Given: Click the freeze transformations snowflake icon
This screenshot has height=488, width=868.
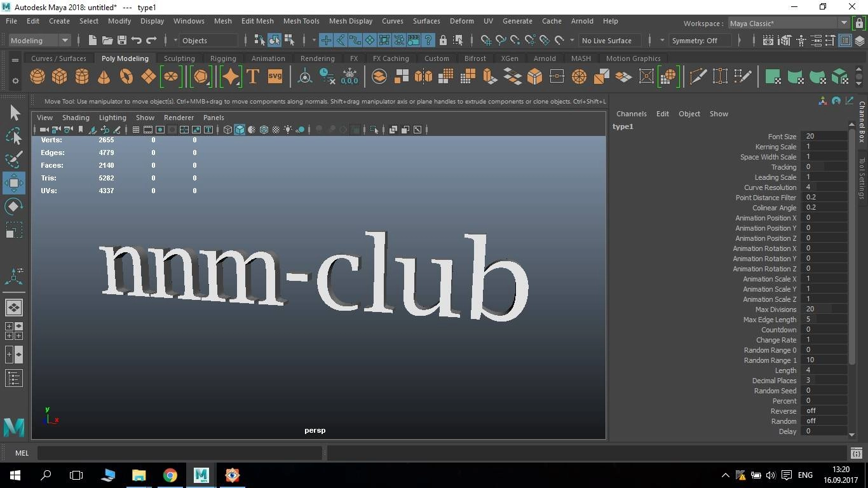Looking at the screenshot, I should 349,77.
